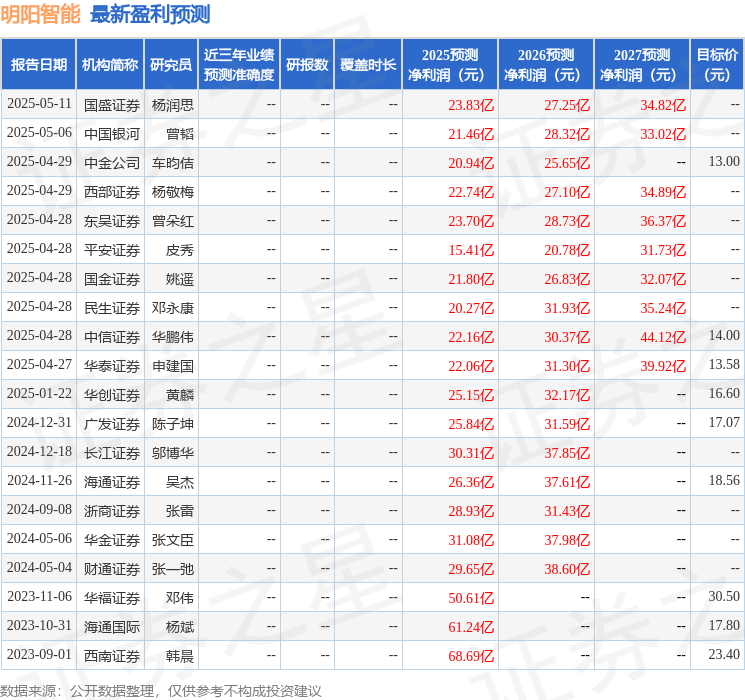Click the 机构简称 column header
Image resolution: width=745 pixels, height=700 pixels.
pos(110,65)
